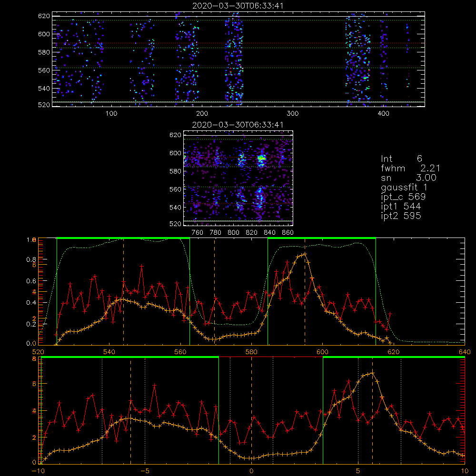Click y-axis label 620 on top image
476x476 pixels.
[44, 16]
